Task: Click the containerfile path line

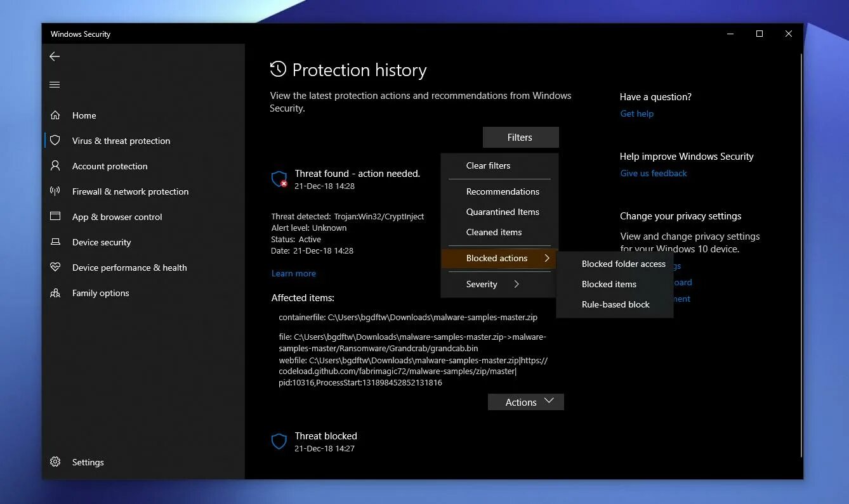Action: 408,317
